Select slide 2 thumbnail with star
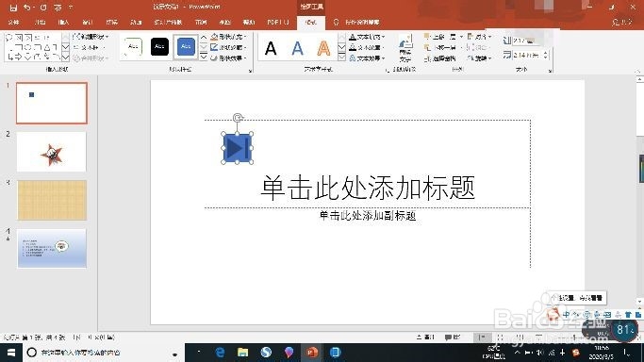This screenshot has height=362, width=644. pos(52,152)
